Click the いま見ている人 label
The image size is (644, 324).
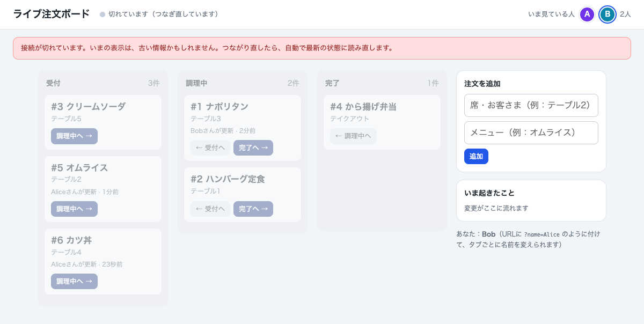pos(551,14)
